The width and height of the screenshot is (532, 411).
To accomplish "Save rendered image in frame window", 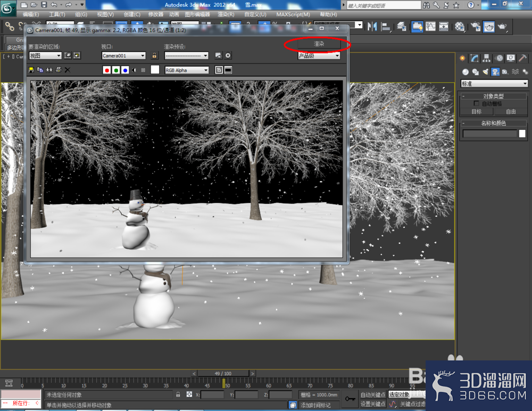I will click(31, 70).
